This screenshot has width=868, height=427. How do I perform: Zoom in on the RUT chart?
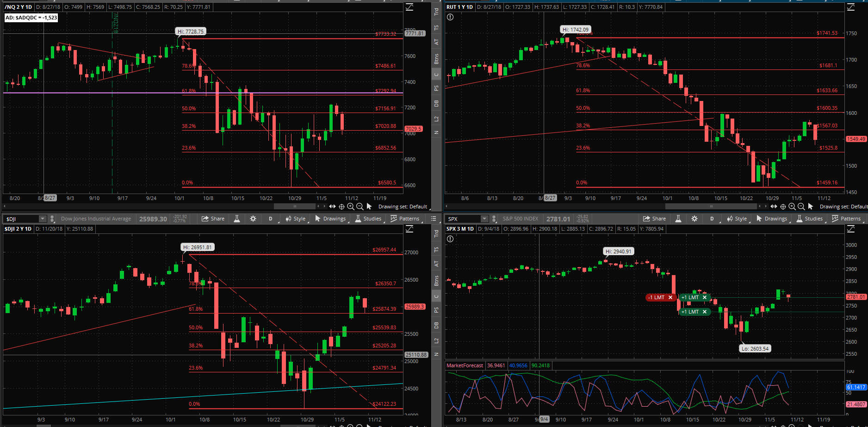[x=792, y=207]
